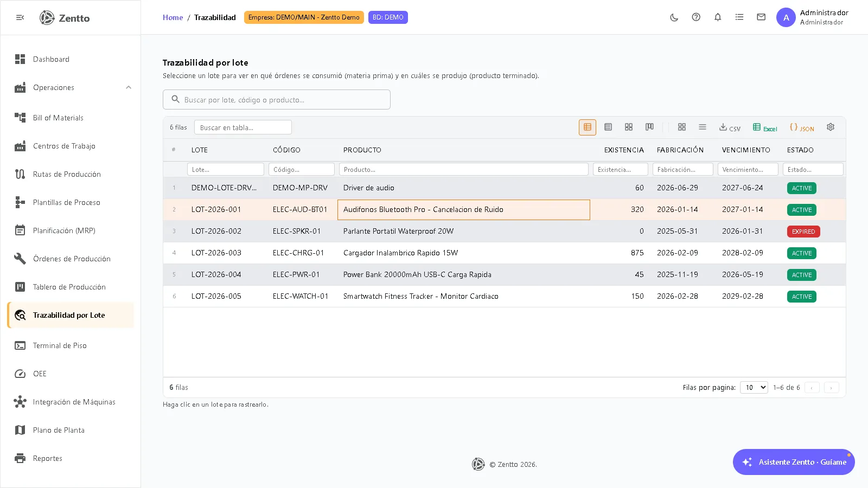Click the Zentto logo icon in header
Screen dimensions: 868x488
point(47,18)
